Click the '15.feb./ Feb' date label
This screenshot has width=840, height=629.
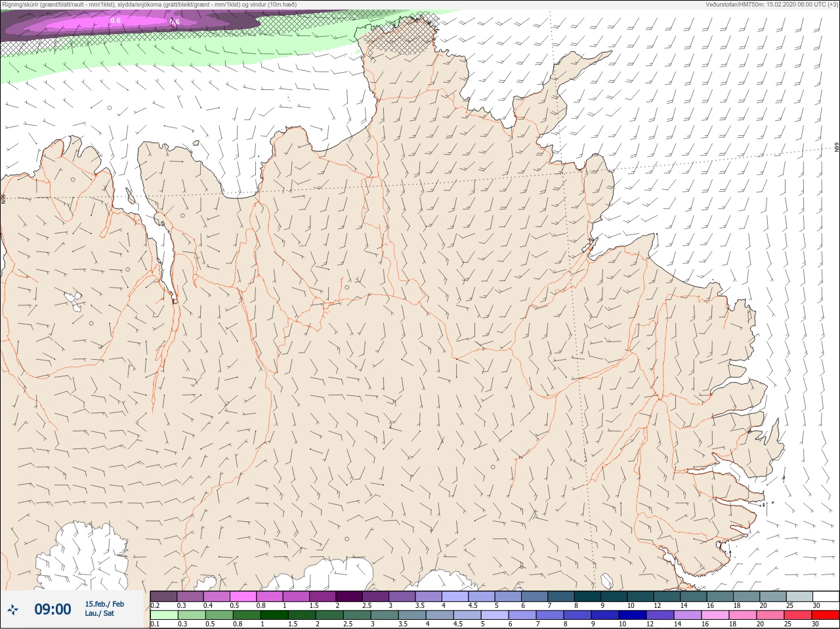[104, 604]
